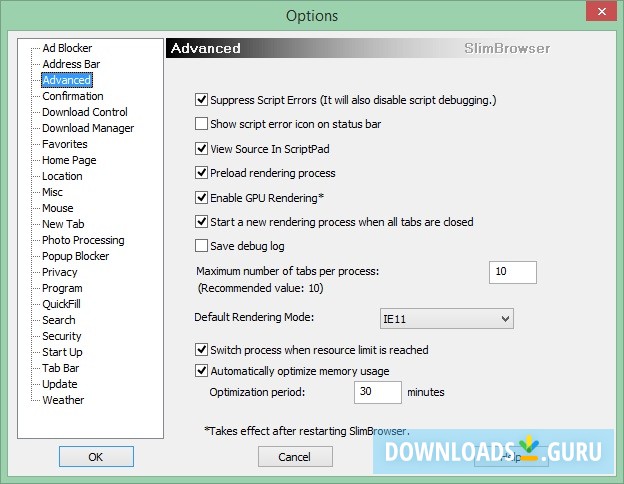Click the Optimization period minutes field
Viewport: 624px width, 484px height.
(378, 392)
